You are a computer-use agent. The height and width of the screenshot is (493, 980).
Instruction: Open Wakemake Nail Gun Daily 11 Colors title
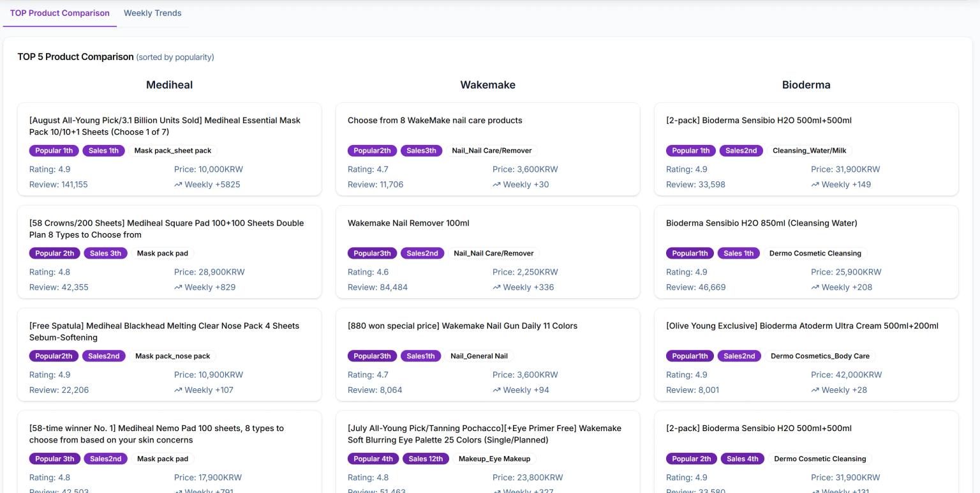(x=463, y=326)
